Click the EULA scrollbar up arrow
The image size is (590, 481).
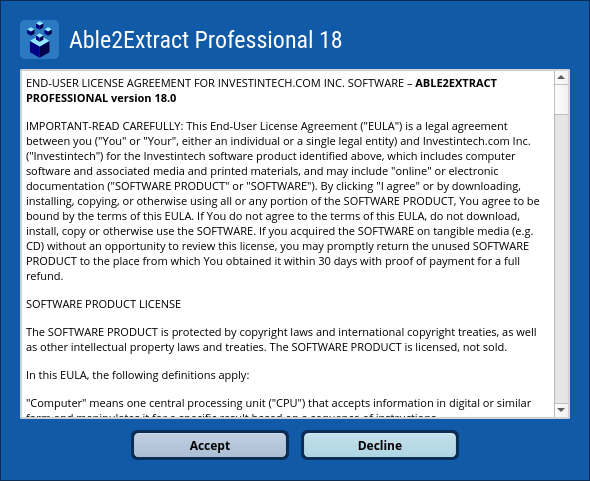click(x=561, y=78)
